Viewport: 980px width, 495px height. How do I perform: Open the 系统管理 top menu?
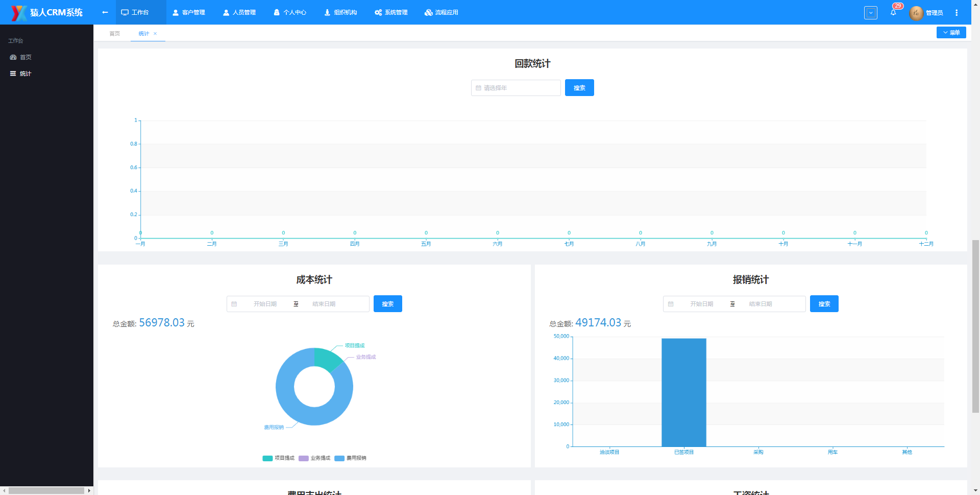tap(391, 12)
